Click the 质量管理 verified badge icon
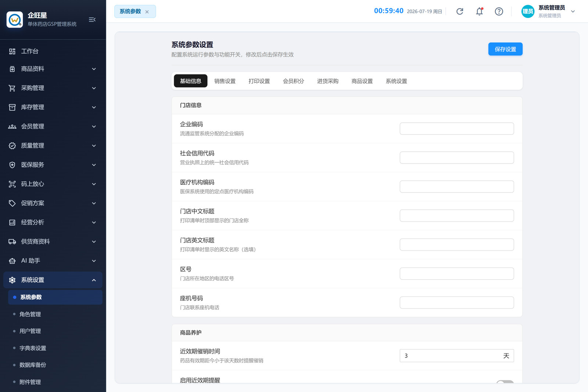 point(12,146)
